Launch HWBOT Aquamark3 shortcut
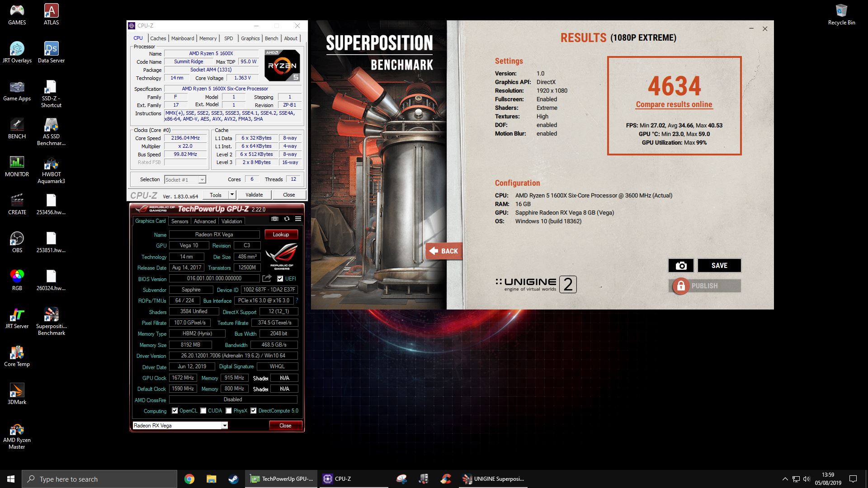 coord(51,169)
